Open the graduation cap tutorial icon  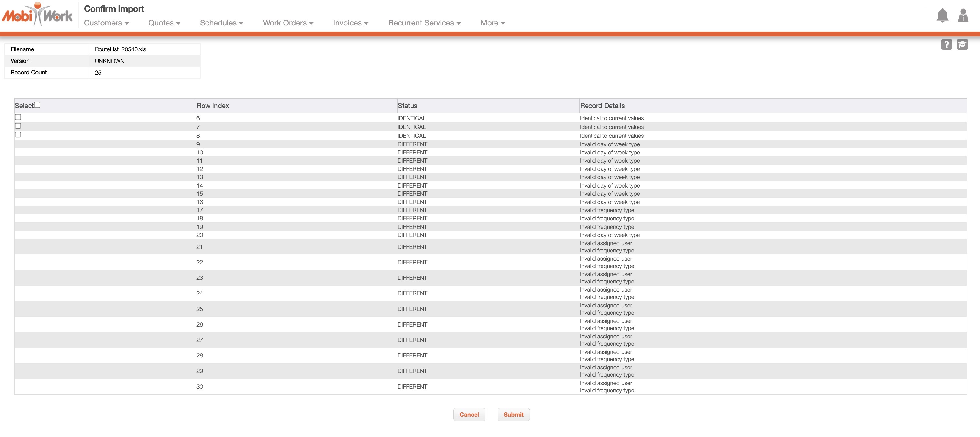tap(962, 45)
